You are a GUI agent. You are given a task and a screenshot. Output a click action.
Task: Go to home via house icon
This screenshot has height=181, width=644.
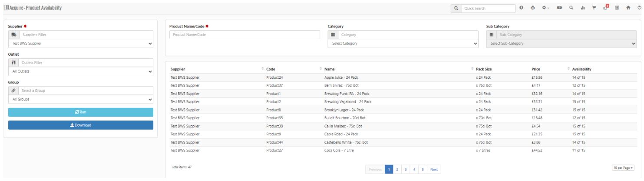(x=628, y=8)
